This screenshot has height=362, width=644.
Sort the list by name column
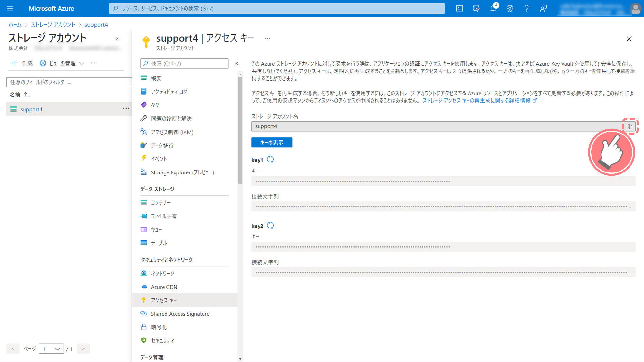pos(20,95)
